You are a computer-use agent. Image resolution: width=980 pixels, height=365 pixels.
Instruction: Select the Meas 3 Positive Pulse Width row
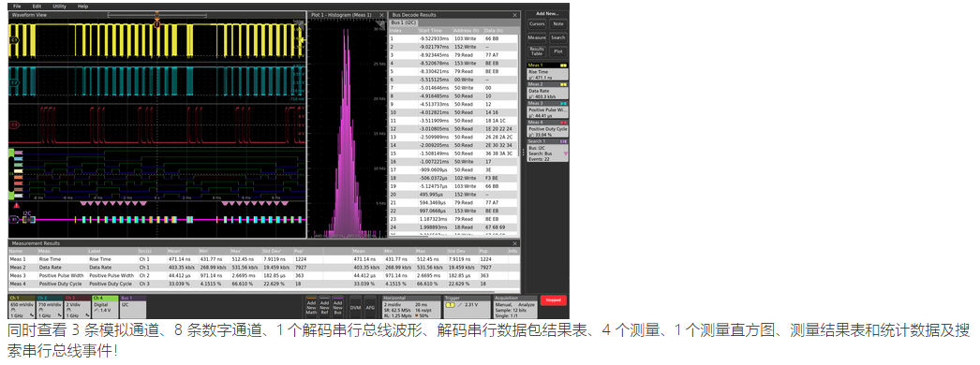click(263, 275)
